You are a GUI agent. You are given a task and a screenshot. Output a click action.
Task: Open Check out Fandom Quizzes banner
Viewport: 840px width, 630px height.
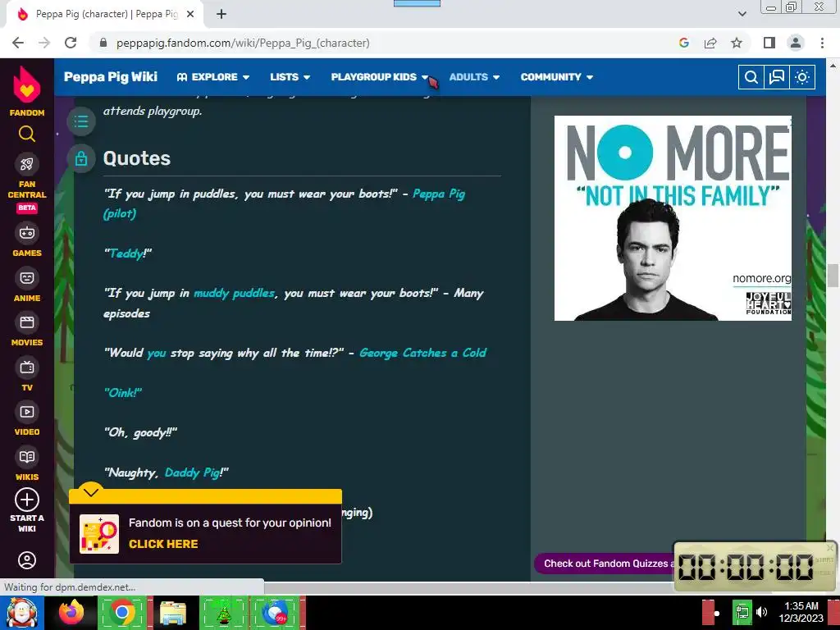click(605, 564)
